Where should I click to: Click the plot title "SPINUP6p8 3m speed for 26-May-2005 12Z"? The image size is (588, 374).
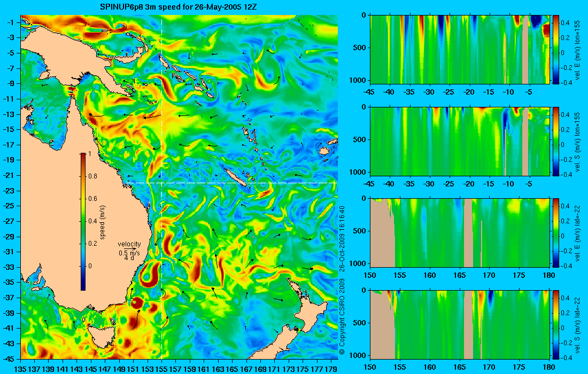(x=179, y=7)
